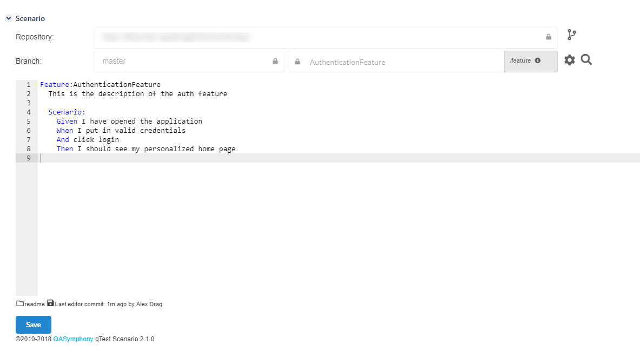
Task: Open the QASymphony link
Action: 73,339
